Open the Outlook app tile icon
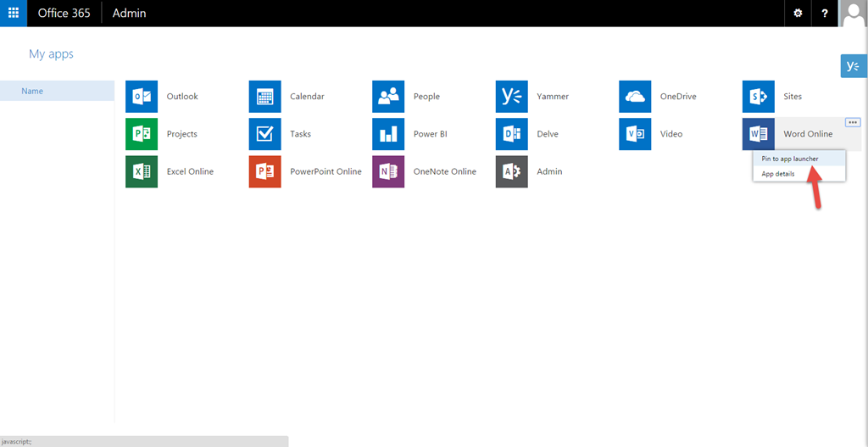This screenshot has height=447, width=868. [142, 97]
